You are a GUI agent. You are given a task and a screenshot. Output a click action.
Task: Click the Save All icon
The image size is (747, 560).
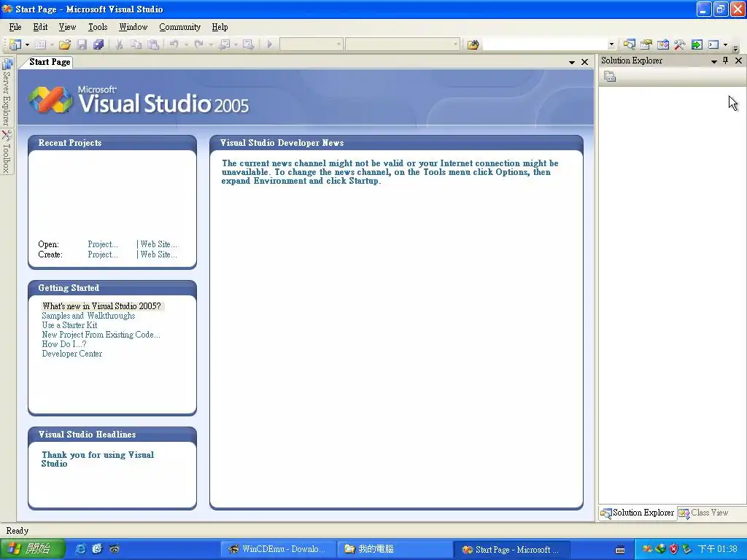[x=98, y=44]
